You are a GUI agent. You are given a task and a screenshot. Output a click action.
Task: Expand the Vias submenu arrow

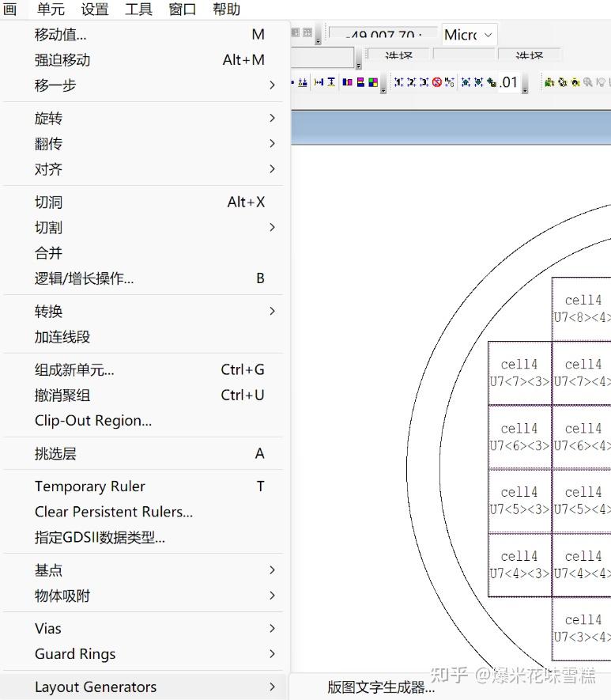tap(272, 629)
